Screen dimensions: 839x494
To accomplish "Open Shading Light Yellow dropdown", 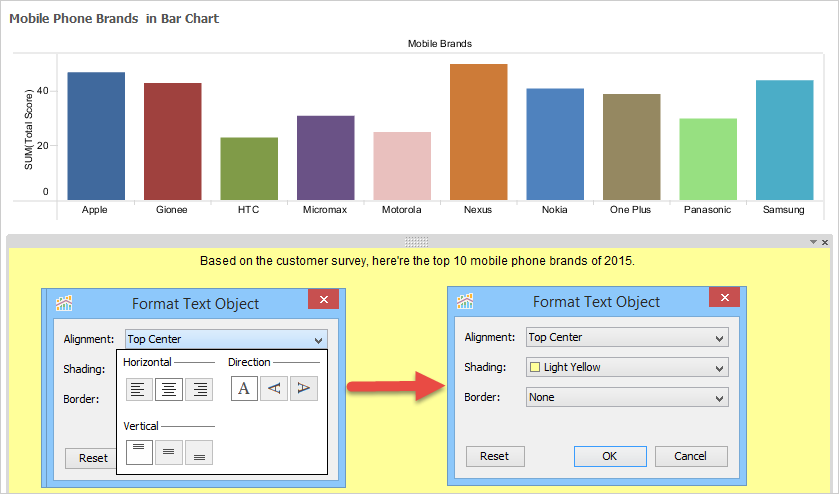I will 627,367.
